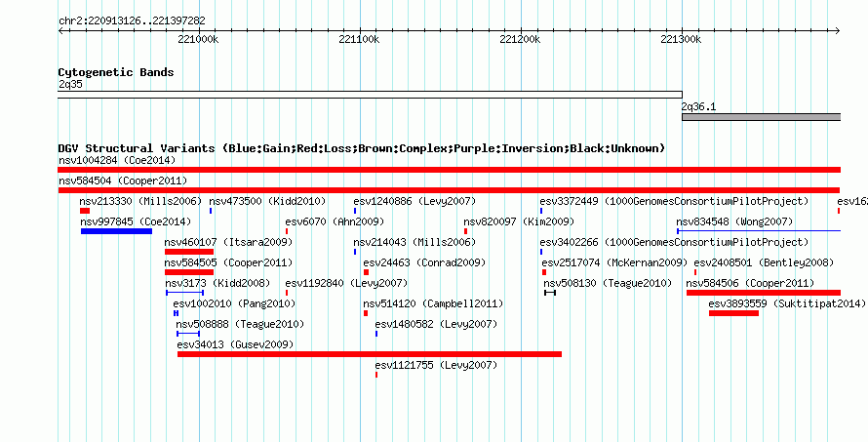Open esv3372449 1000GenomesConsortiumPilotProject label
This screenshot has width=868, height=442.
coord(674,201)
